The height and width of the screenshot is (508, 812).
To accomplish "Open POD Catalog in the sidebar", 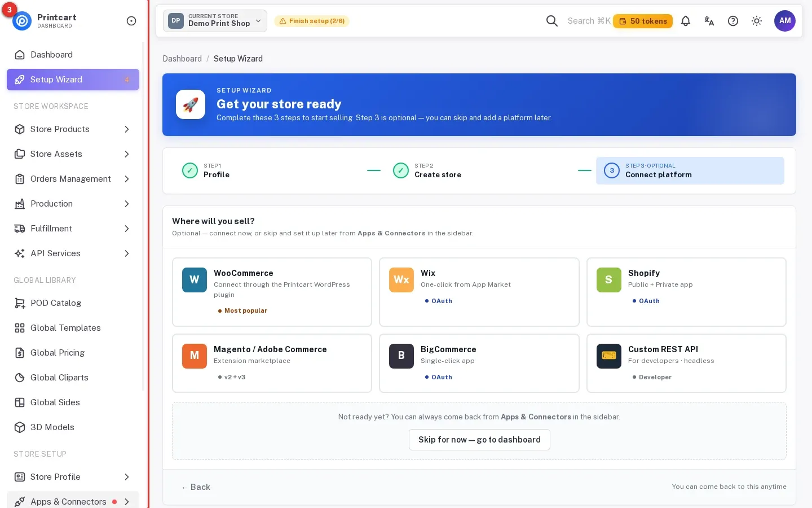I will [73, 303].
